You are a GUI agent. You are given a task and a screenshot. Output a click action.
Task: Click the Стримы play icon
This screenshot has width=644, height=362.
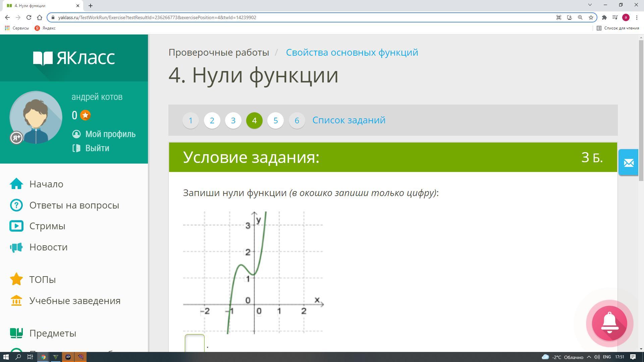pos(16,226)
